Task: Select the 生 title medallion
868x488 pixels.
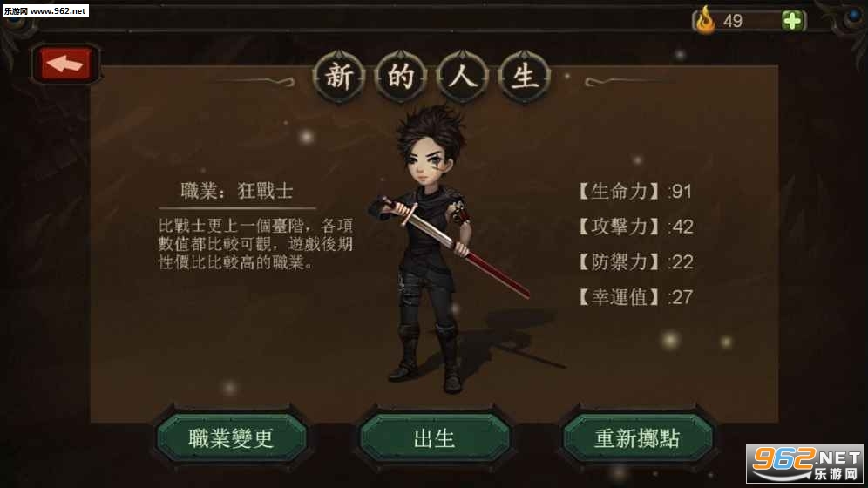Action: 525,77
